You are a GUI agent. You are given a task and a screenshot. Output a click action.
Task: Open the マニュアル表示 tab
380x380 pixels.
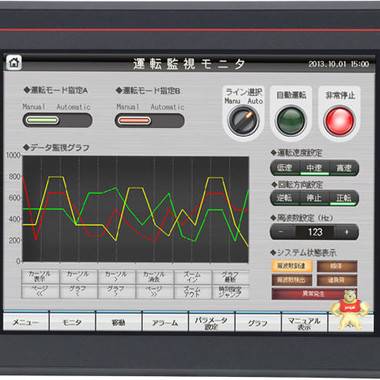[304, 322]
